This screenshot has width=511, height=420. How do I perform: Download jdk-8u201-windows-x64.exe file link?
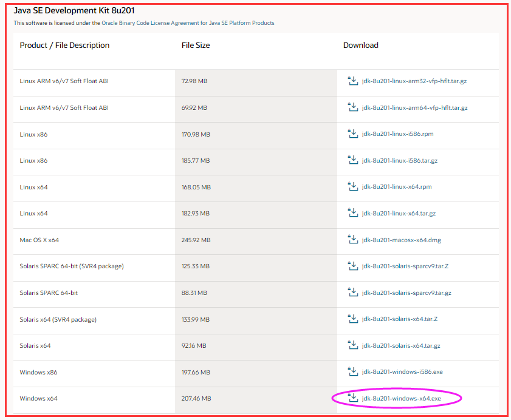[401, 399]
